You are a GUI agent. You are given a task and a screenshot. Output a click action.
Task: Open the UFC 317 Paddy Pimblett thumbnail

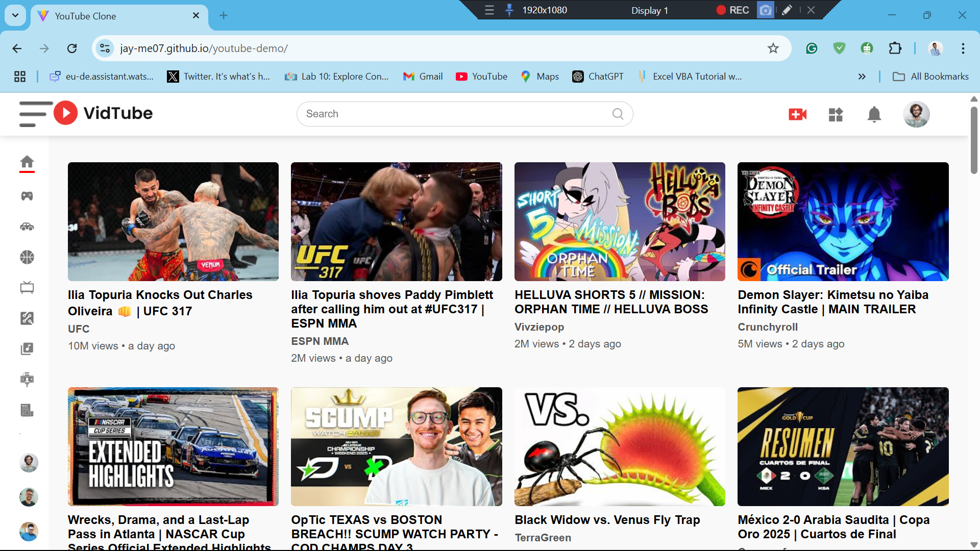396,221
